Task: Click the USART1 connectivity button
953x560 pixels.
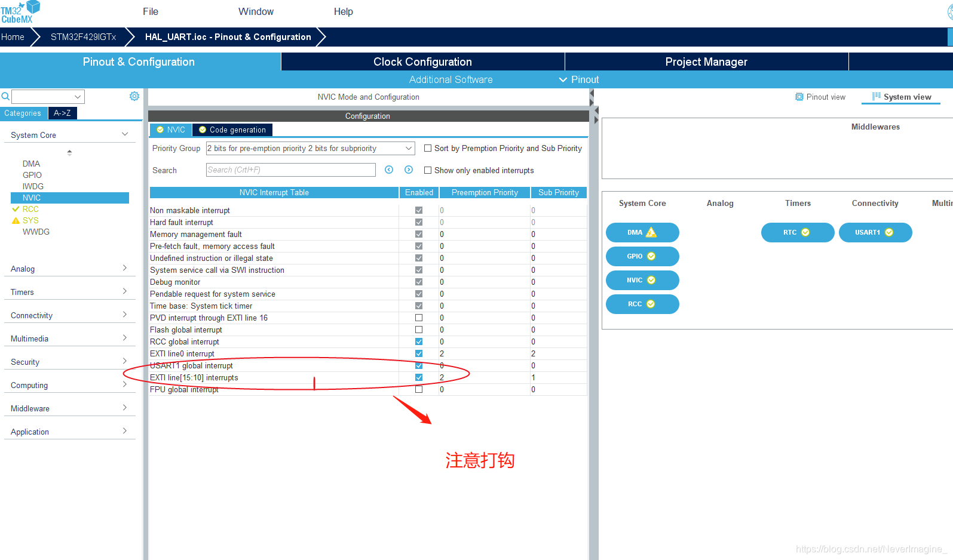Action: point(875,232)
